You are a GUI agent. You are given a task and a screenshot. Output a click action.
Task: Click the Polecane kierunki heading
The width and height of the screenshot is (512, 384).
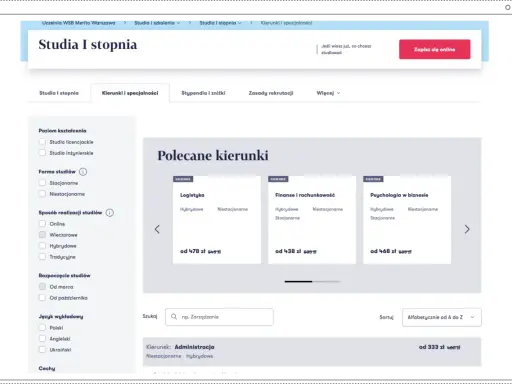213,156
